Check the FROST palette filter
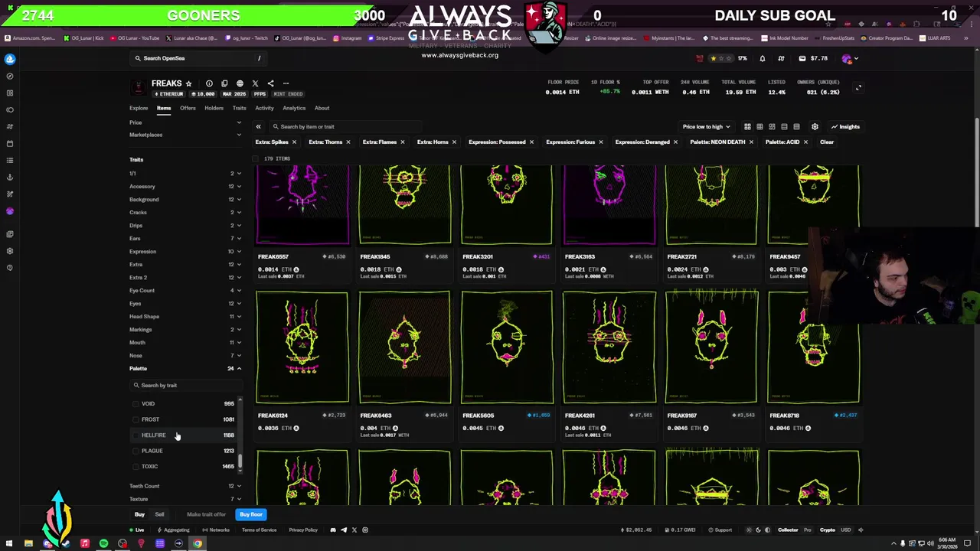Viewport: 980px width, 551px height. pyautogui.click(x=136, y=419)
